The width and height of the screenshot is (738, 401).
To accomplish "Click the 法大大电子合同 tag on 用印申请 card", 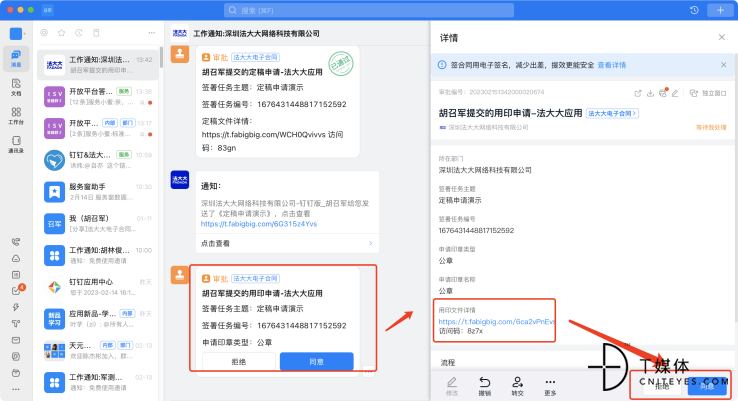I will point(256,279).
